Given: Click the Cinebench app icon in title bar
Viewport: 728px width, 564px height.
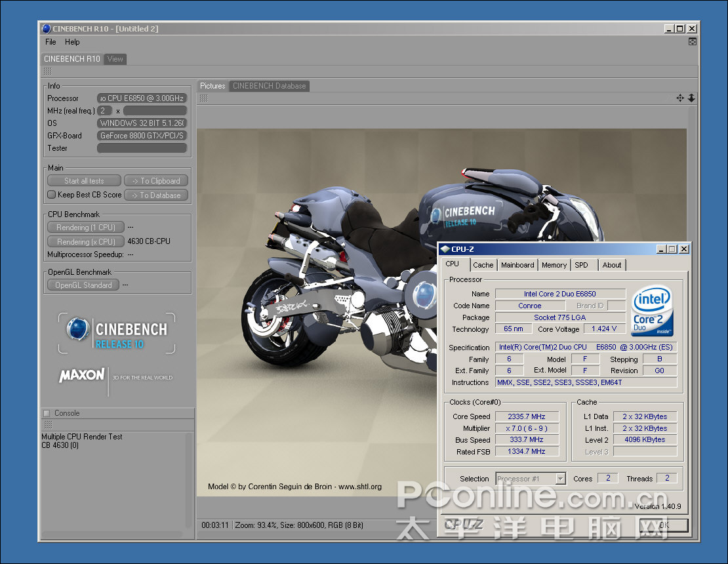Looking at the screenshot, I should [47, 29].
